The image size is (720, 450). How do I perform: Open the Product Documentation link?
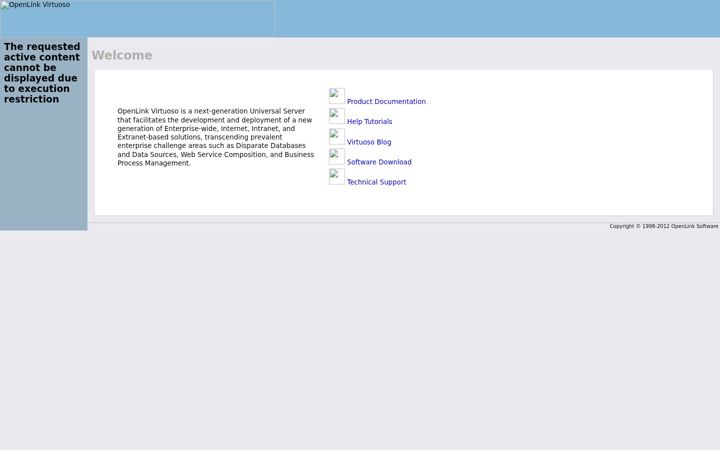pyautogui.click(x=386, y=101)
